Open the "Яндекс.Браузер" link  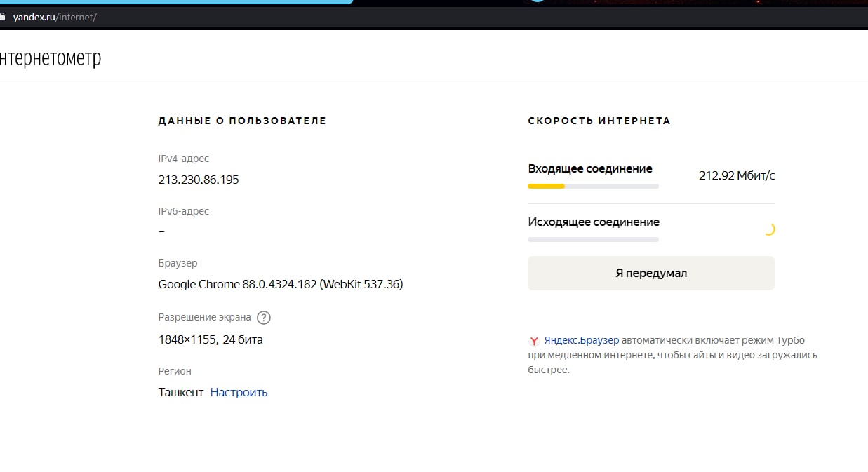(582, 340)
